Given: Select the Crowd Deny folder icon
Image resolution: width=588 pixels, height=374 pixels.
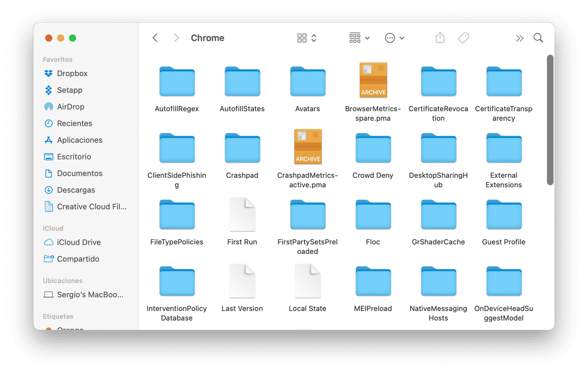Looking at the screenshot, I should [373, 148].
